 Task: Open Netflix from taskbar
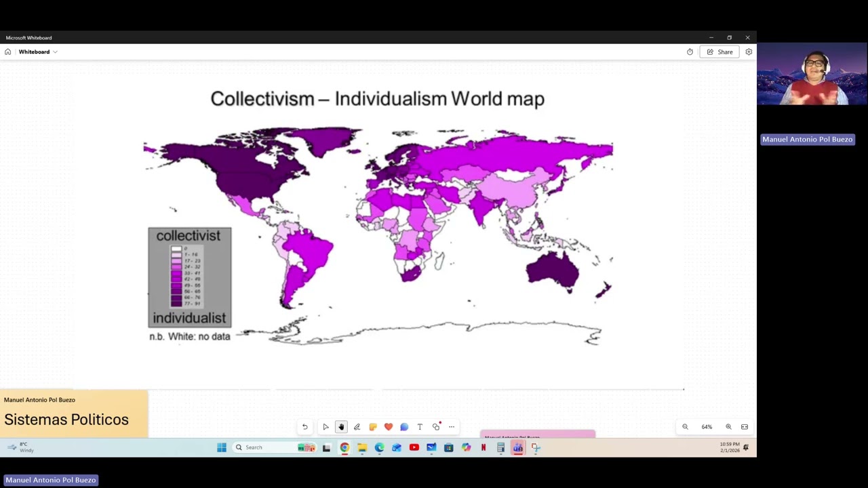point(484,447)
